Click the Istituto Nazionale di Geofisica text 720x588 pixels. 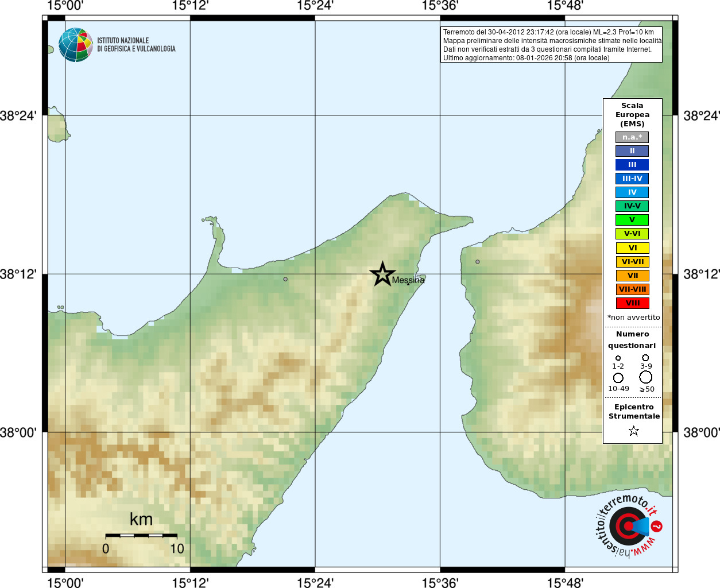[136, 45]
